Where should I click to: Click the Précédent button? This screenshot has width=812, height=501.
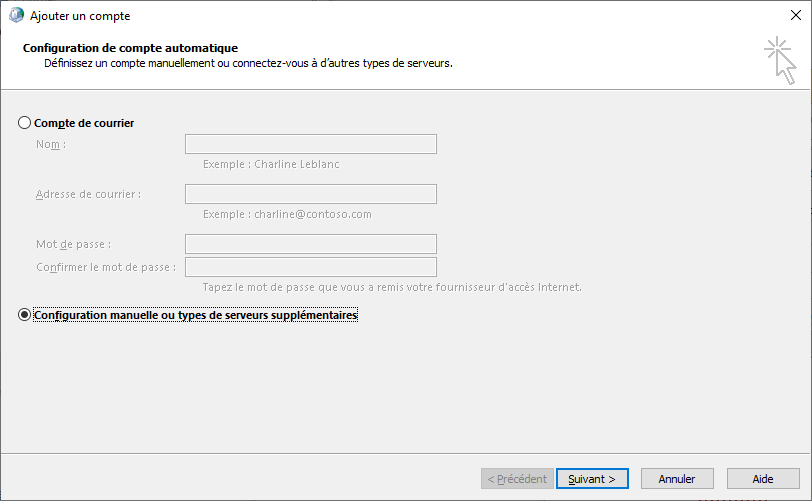coord(517,479)
